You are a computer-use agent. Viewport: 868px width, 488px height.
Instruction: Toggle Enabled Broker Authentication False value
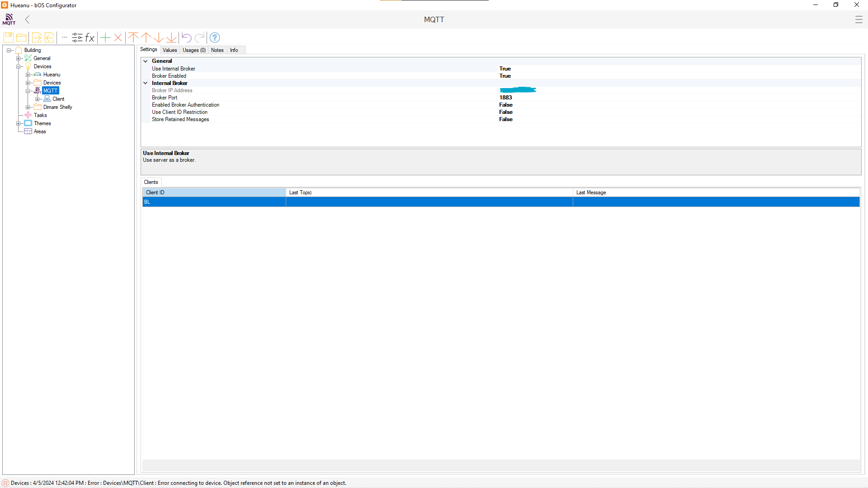506,105
